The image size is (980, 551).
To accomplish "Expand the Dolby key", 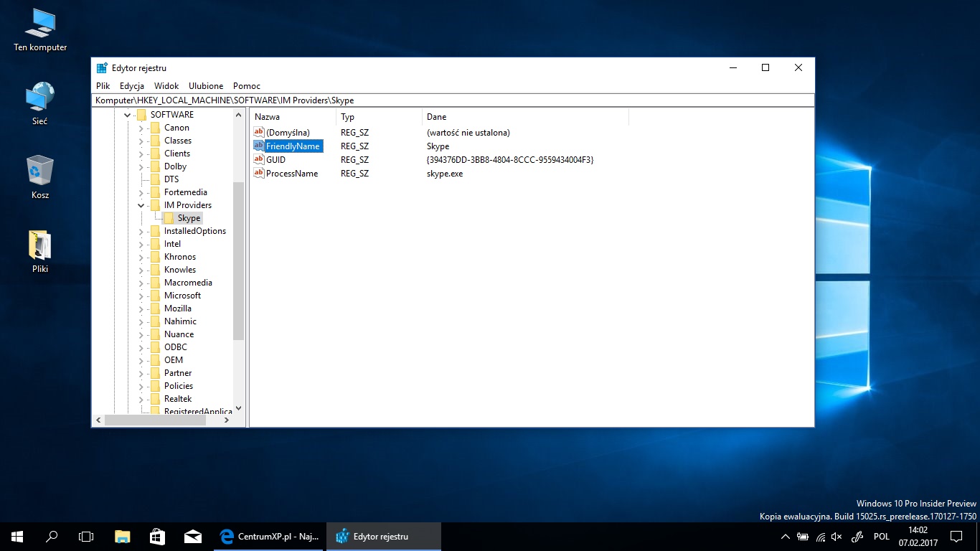I will pyautogui.click(x=141, y=166).
